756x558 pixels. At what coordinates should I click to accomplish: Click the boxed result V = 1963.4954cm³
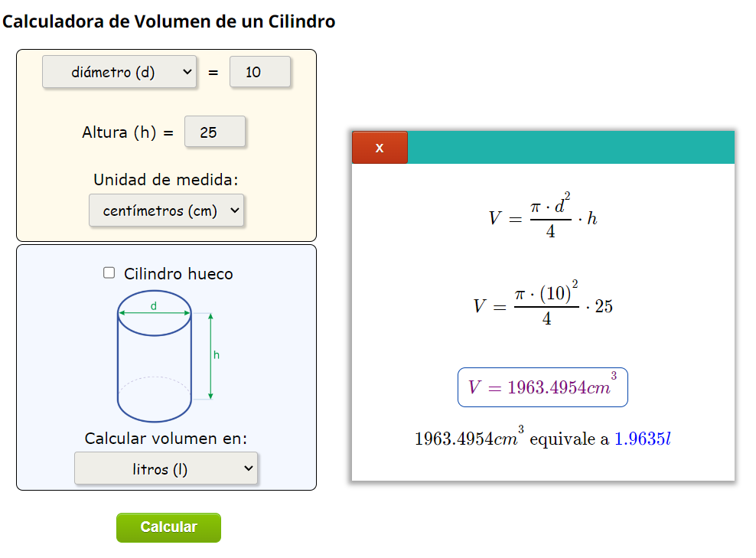pos(542,387)
